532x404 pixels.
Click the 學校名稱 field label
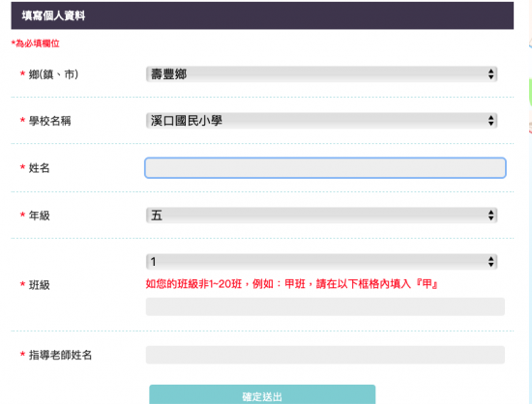(50, 121)
